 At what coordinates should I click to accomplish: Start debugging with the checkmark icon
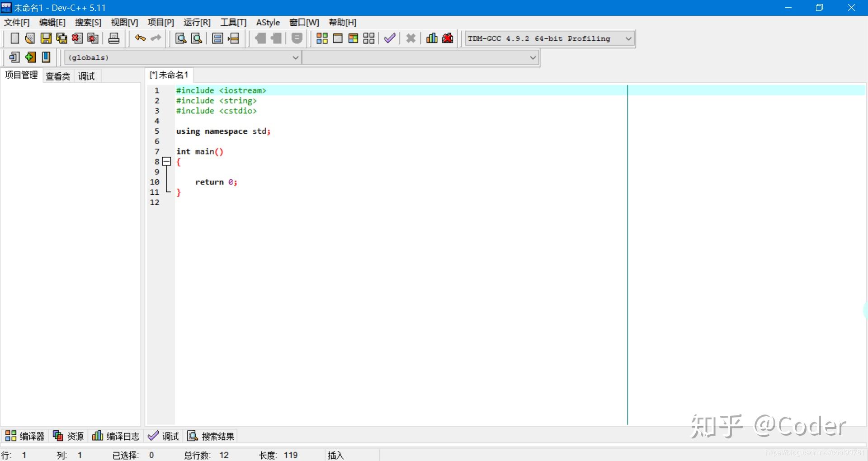coord(390,38)
